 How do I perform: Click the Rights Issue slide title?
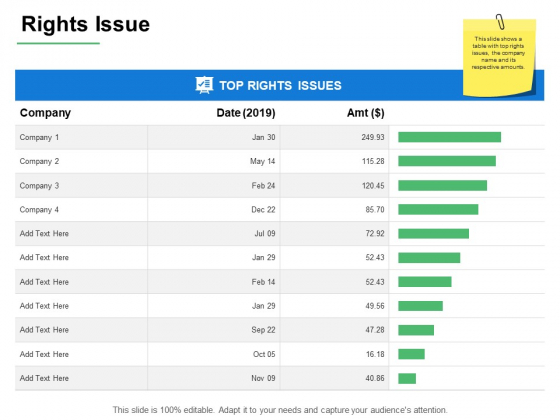[85, 24]
